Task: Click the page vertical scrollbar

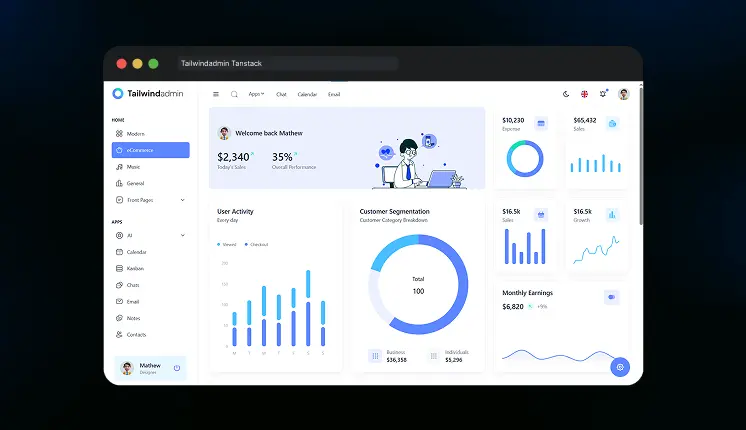Action: pos(641,155)
